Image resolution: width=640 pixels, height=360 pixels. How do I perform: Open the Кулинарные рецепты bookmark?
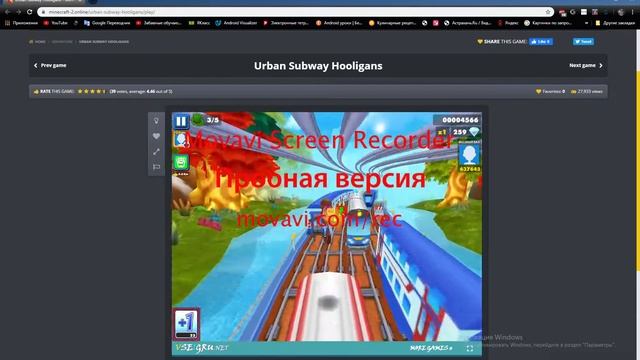pos(392,23)
